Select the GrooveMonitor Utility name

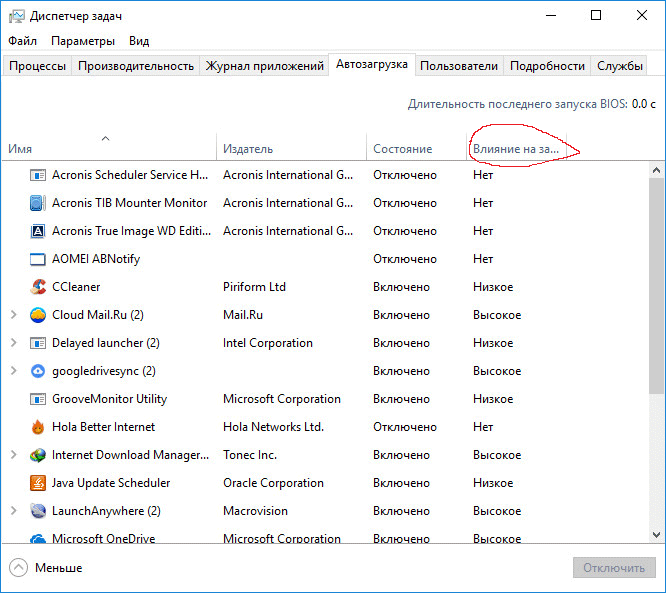[110, 399]
